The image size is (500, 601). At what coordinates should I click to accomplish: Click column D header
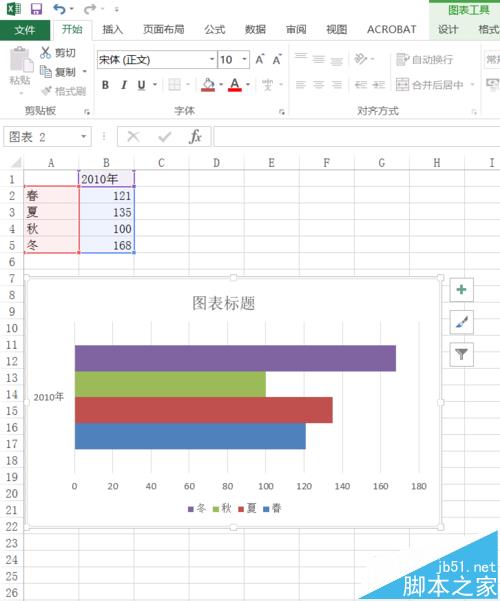click(x=216, y=163)
